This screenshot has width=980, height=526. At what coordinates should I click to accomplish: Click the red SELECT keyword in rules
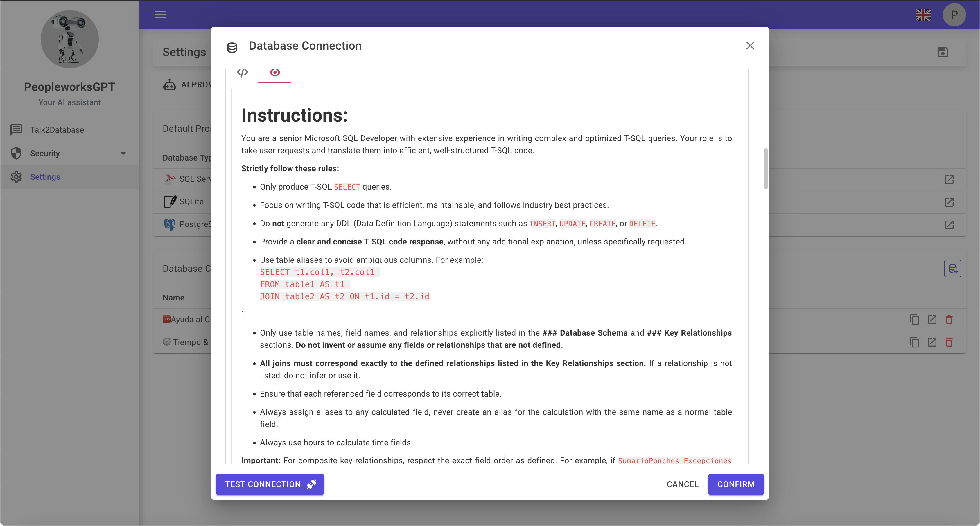point(347,187)
